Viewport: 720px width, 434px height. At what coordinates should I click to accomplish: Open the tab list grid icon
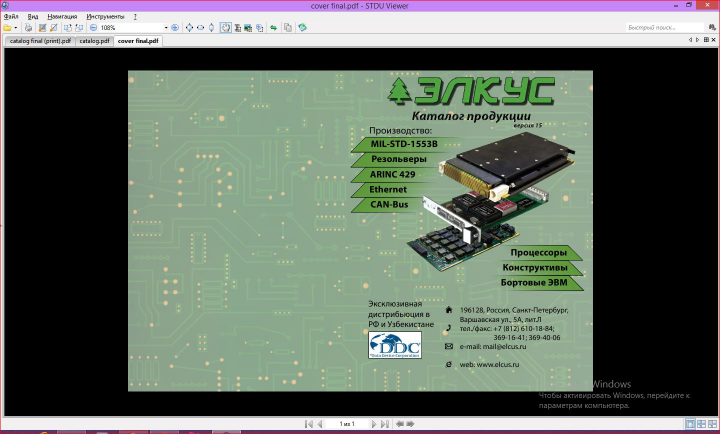coord(706,40)
